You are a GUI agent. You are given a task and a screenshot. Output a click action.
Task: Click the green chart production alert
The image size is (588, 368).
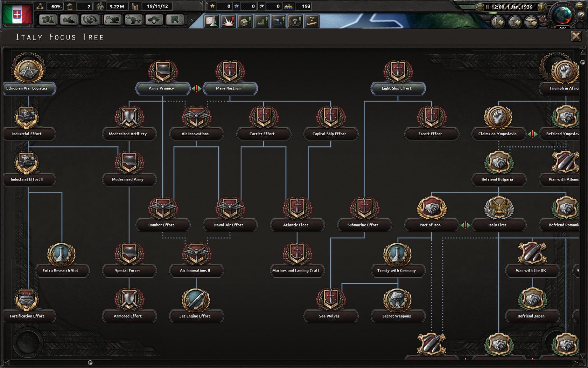(x=262, y=21)
